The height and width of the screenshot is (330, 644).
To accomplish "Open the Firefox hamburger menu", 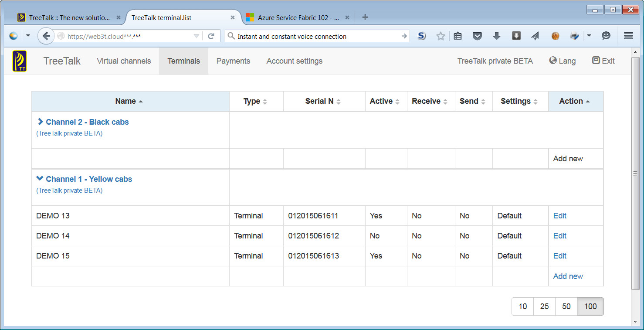I will (x=628, y=36).
